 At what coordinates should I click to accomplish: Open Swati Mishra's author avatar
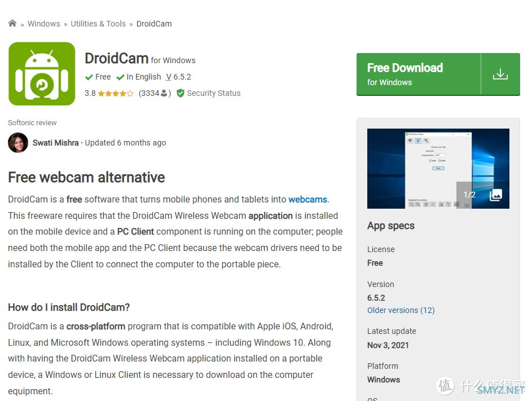pos(18,143)
